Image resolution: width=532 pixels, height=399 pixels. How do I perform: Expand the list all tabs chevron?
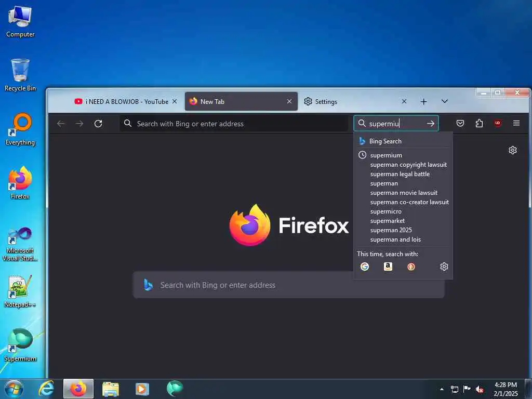pyautogui.click(x=445, y=101)
